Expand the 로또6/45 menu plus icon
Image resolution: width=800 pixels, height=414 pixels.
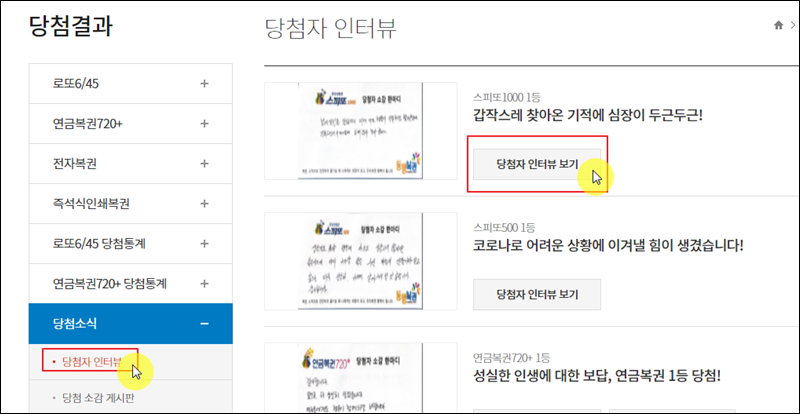click(x=204, y=84)
